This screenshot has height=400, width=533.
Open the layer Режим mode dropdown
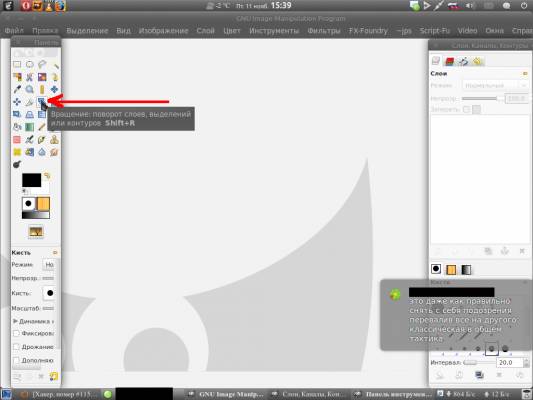pos(495,86)
